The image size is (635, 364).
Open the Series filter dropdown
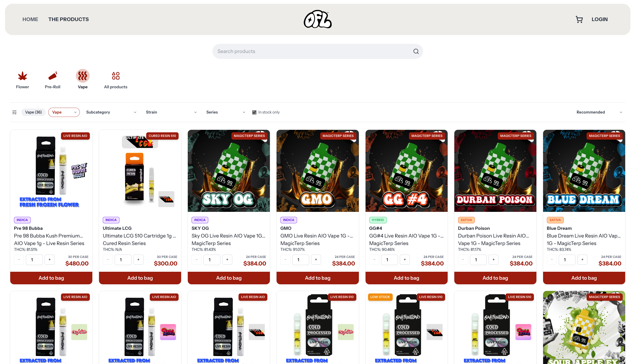click(225, 112)
